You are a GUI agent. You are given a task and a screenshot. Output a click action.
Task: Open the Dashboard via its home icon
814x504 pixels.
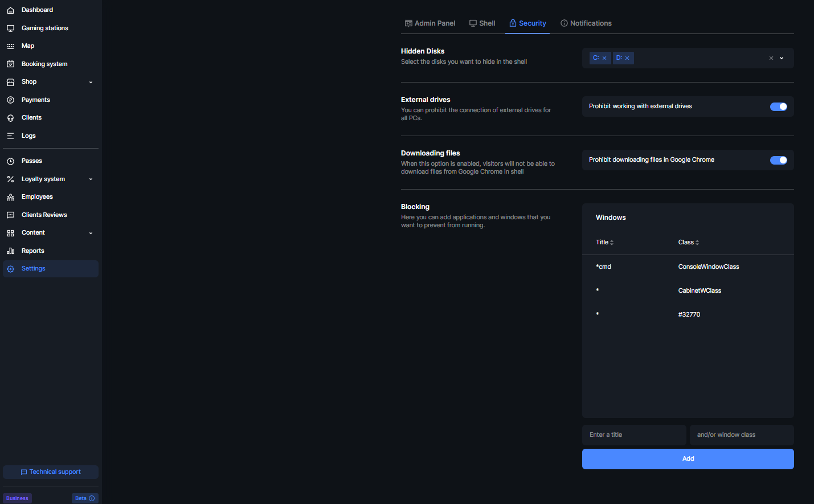11,10
